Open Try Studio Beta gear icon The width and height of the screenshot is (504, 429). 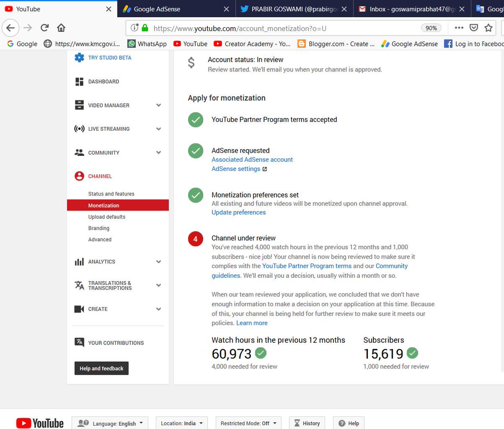pos(79,58)
